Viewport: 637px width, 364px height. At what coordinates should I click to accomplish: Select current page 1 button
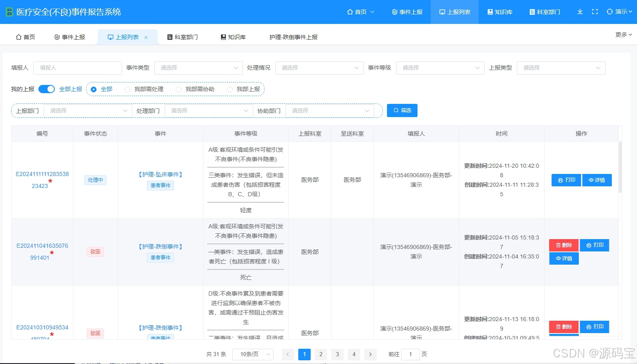(304, 354)
